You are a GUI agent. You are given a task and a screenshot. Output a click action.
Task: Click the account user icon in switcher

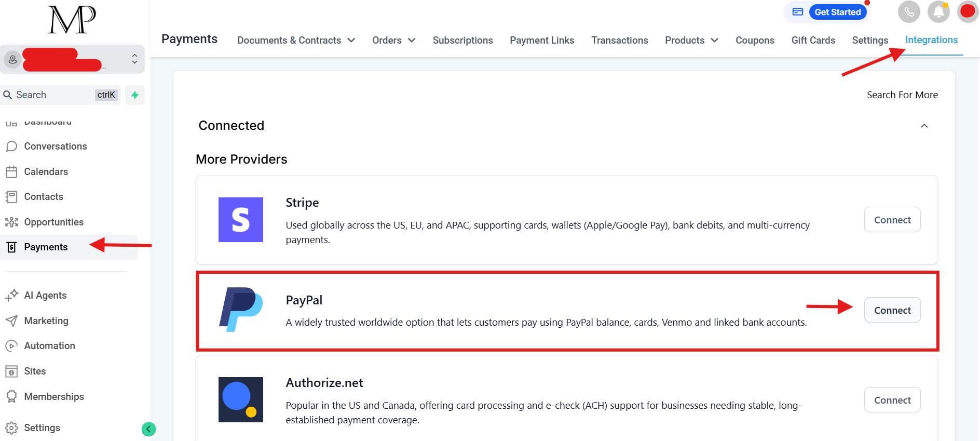click(x=13, y=60)
